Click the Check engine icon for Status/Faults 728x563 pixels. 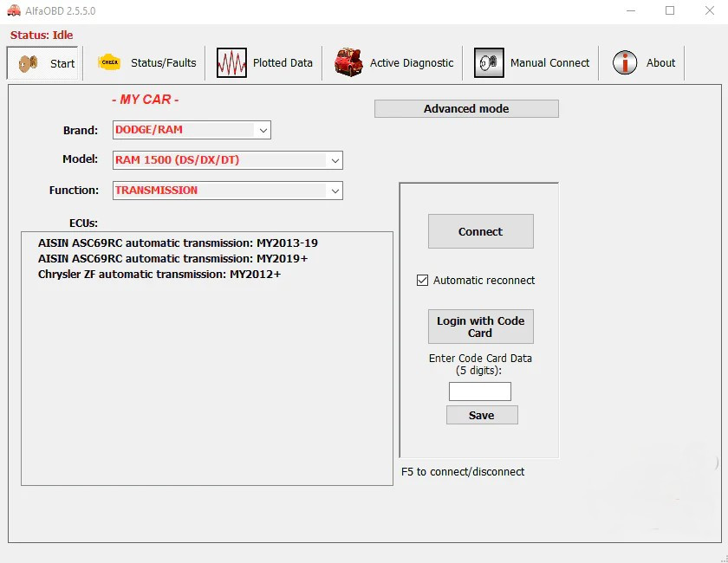(109, 62)
